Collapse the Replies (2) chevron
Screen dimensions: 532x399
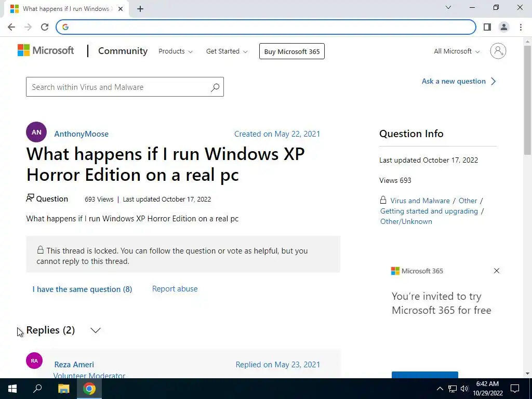tap(96, 330)
